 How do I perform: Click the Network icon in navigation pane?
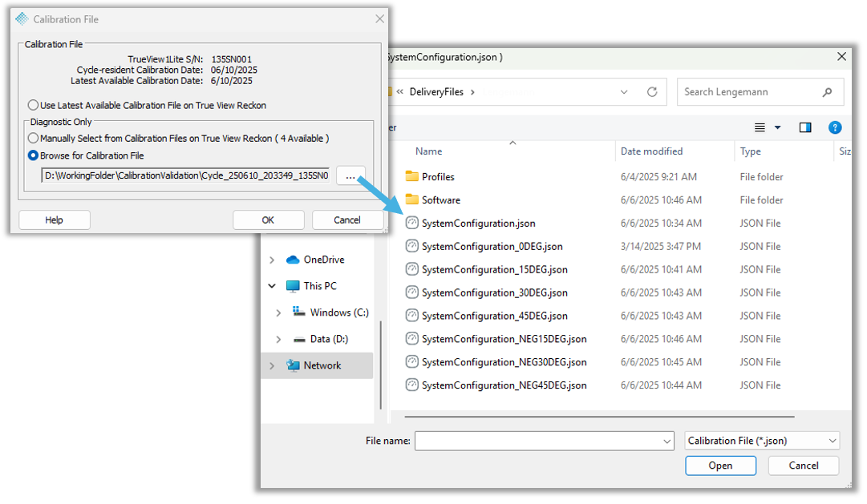(293, 365)
